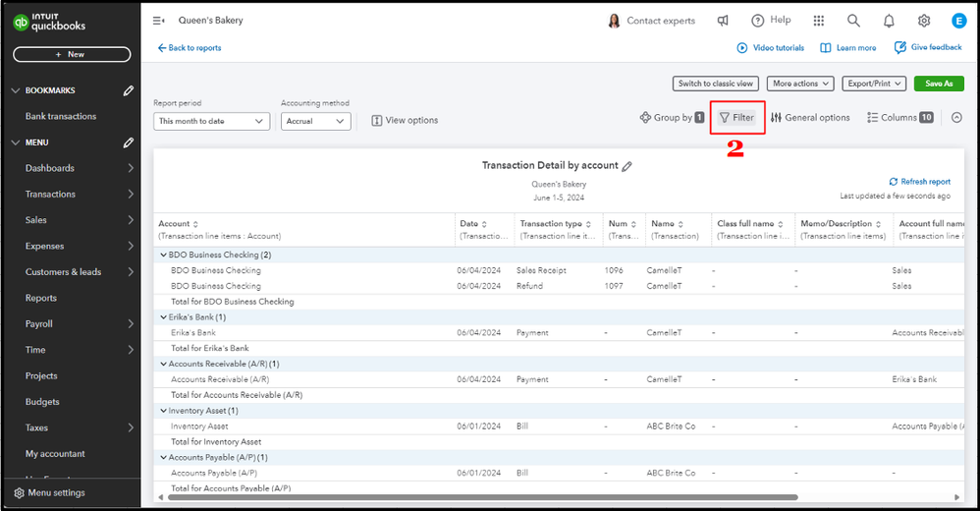
Task: Open Menu settings gear at sidebar bottom
Action: pos(20,493)
